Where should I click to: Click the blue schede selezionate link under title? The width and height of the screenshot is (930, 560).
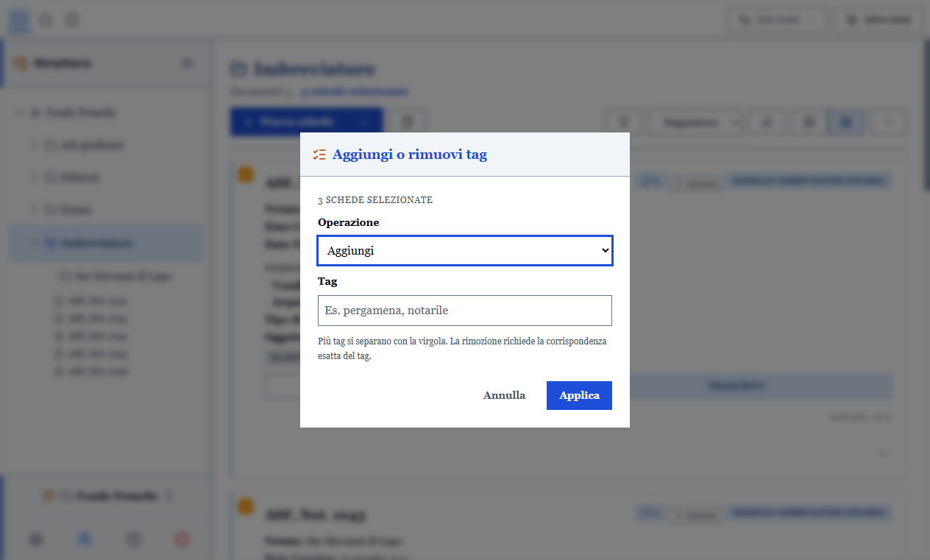355,92
